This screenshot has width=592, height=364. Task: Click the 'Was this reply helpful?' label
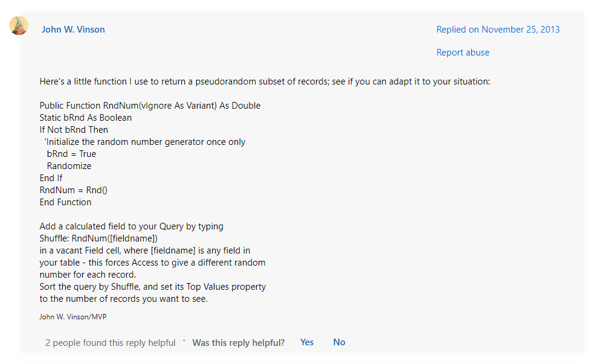point(238,342)
